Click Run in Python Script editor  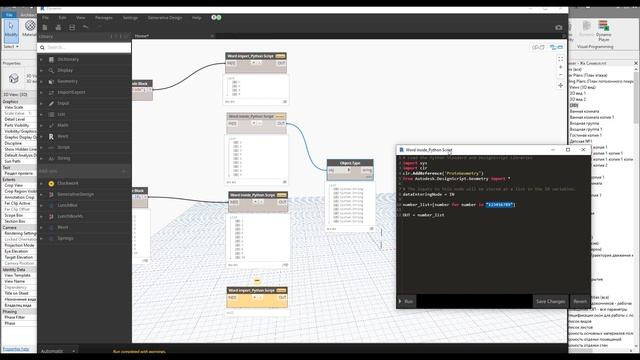tap(406, 301)
